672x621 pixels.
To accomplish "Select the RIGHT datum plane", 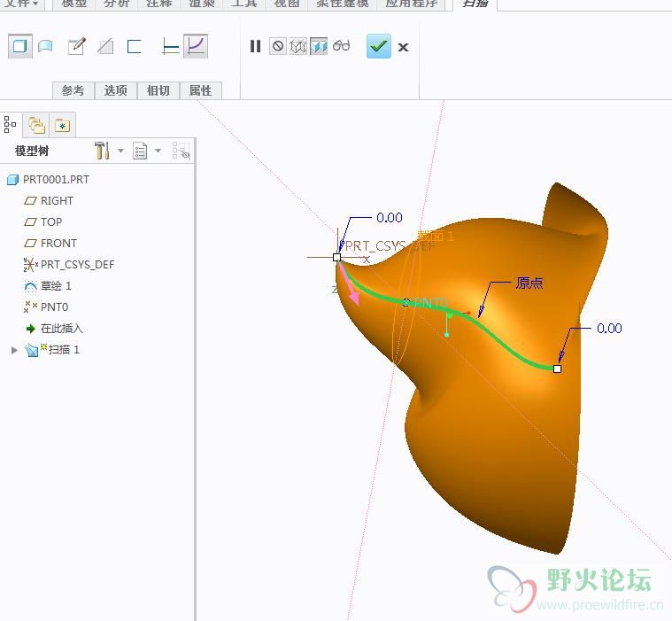I will (57, 201).
